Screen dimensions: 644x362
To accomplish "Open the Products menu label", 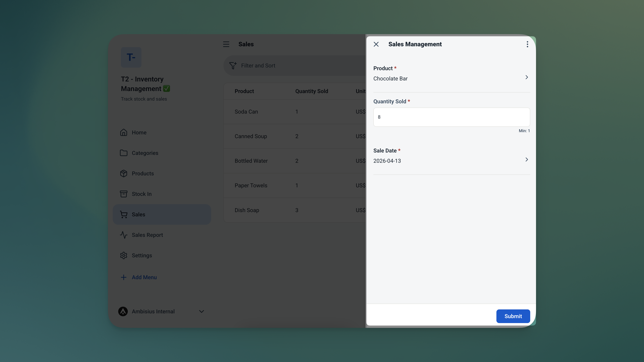I will pyautogui.click(x=143, y=173).
